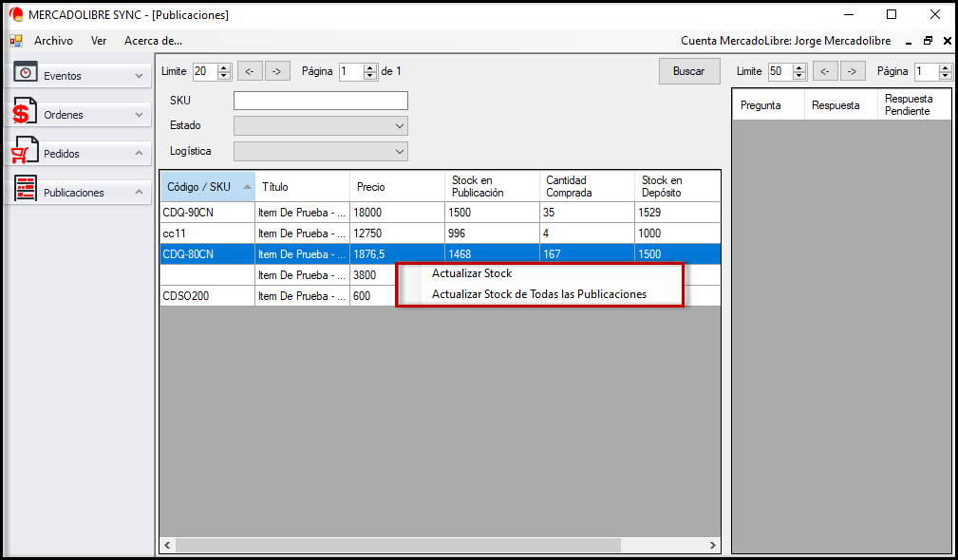Click the Buscar button
This screenshot has width=958, height=560.
click(x=689, y=71)
